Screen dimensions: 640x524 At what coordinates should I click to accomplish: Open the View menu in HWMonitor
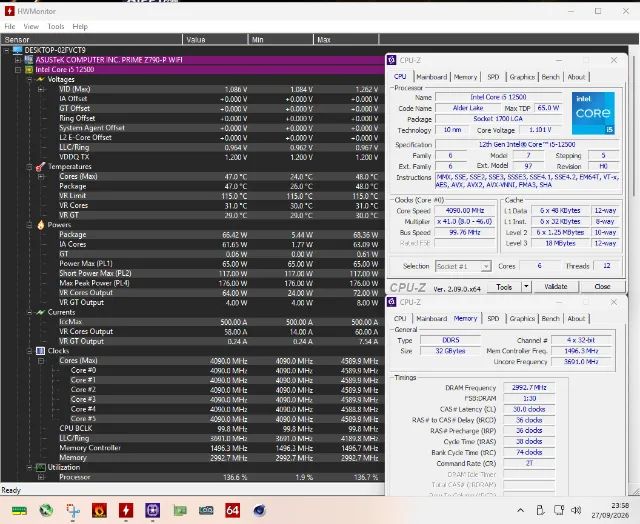31,27
